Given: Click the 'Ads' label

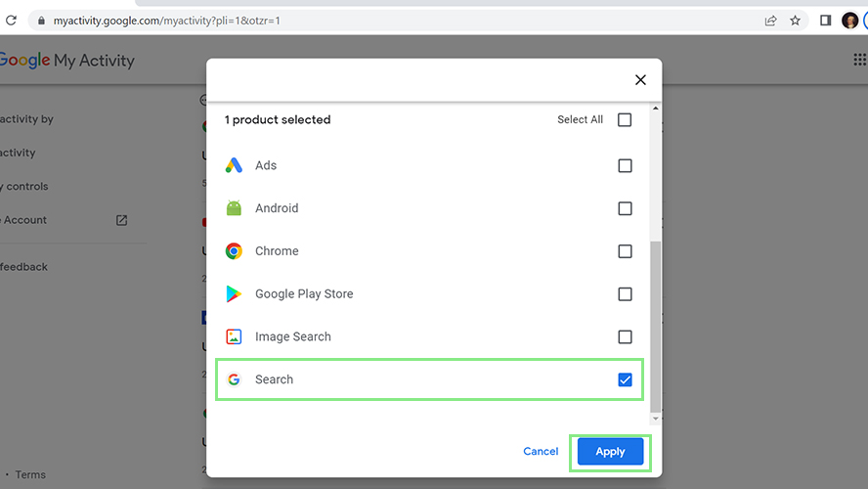Looking at the screenshot, I should (266, 165).
